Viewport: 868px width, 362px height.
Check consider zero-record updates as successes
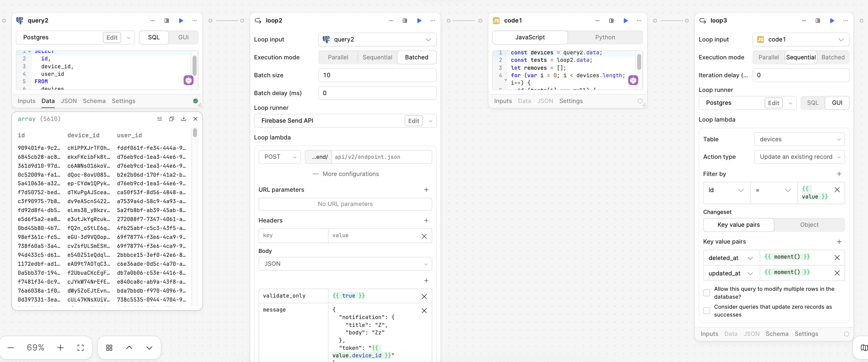[x=707, y=311]
